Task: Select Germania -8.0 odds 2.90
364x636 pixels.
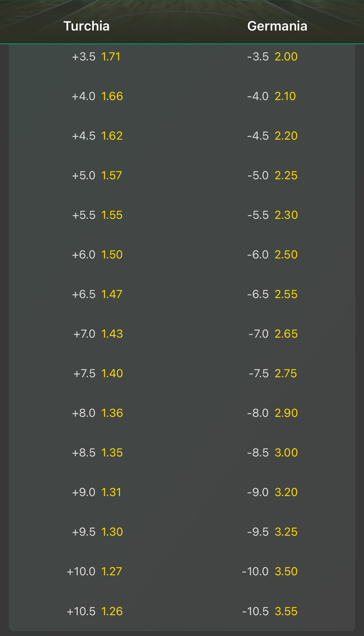Action: [272, 413]
